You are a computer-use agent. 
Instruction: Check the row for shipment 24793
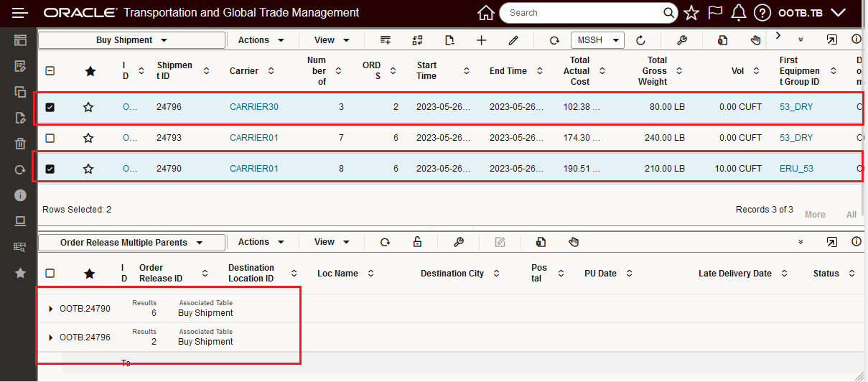point(50,137)
